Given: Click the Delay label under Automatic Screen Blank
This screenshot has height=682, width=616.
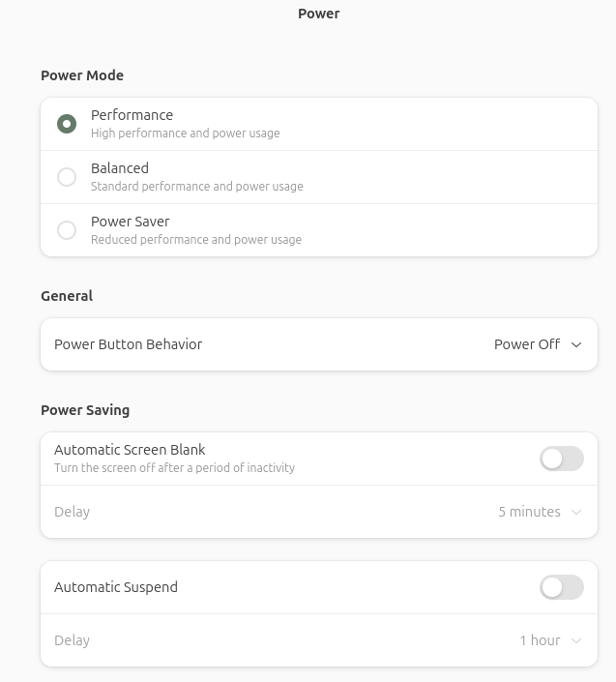Looking at the screenshot, I should [x=72, y=512].
